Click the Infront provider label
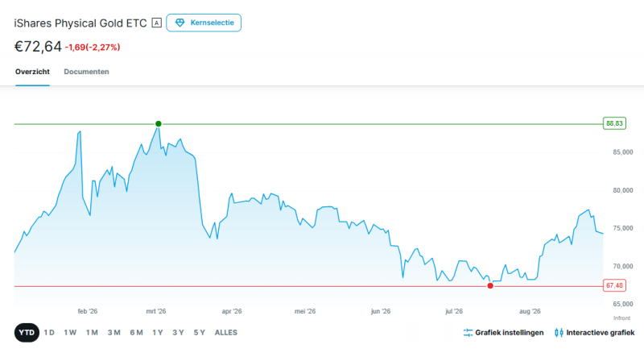This screenshot has height=353, width=644. point(621,318)
